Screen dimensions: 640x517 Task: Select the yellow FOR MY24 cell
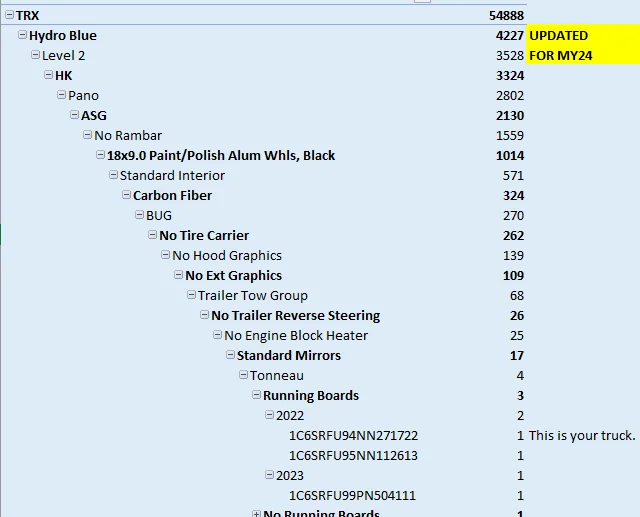click(x=583, y=55)
